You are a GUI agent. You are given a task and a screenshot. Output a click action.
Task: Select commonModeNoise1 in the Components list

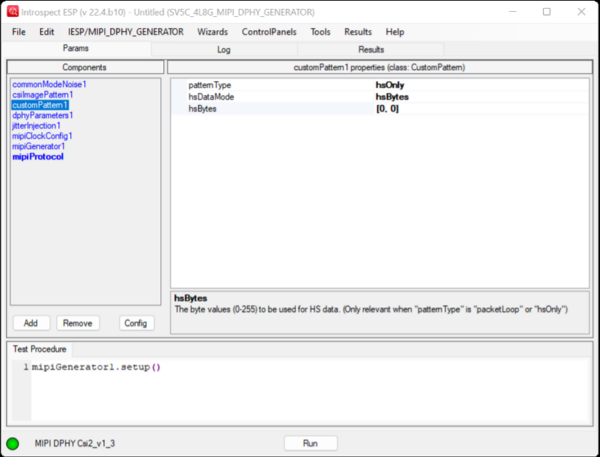coord(49,84)
